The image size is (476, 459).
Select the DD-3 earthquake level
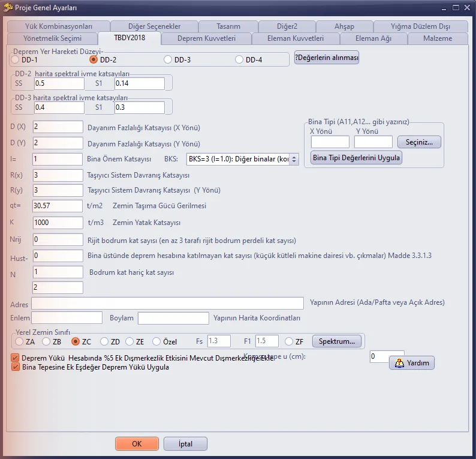168,59
